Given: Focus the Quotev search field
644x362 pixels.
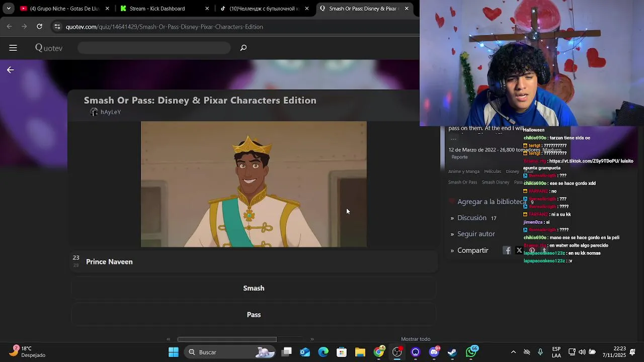Looking at the screenshot, I should point(154,48).
